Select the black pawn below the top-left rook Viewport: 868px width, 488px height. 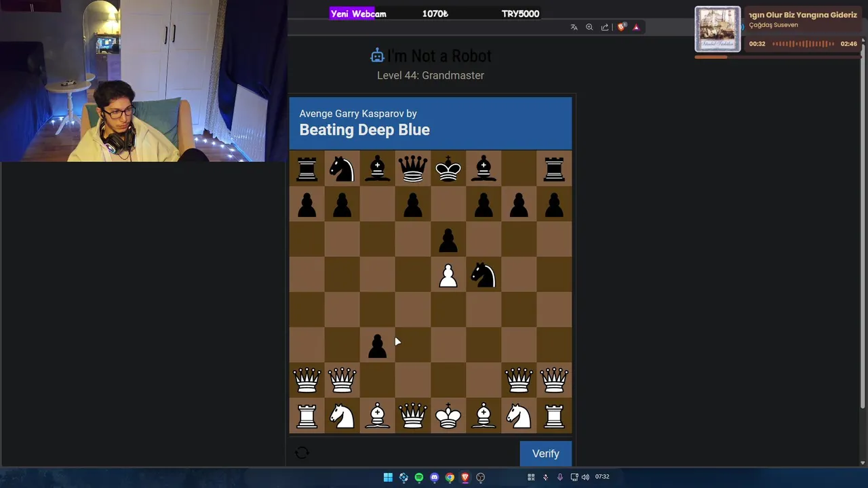tap(307, 204)
